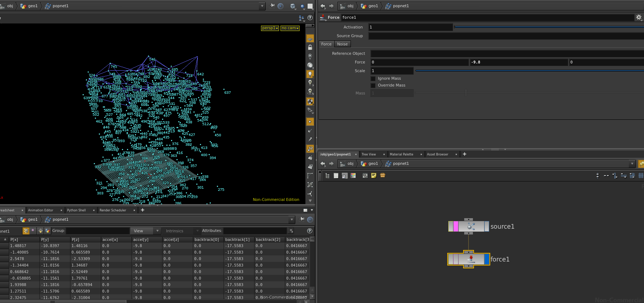Go back in parameter pane navigation
The width and height of the screenshot is (644, 303).
coord(323,6)
